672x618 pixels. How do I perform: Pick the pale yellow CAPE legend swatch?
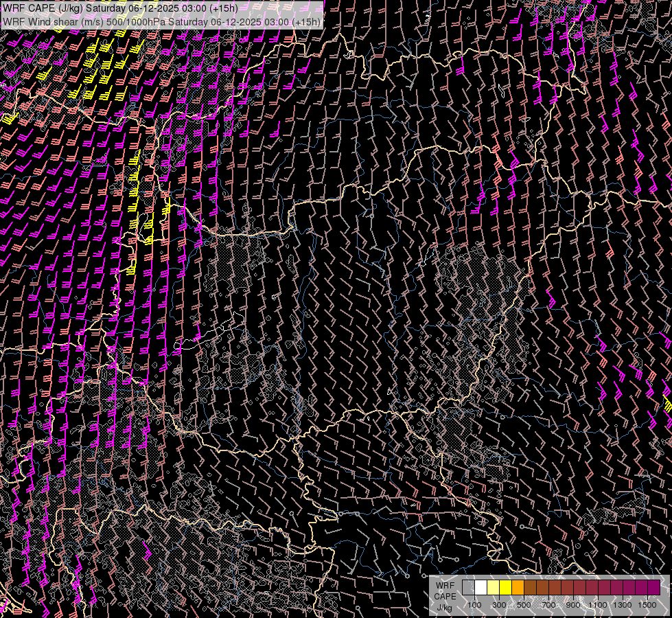(493, 587)
